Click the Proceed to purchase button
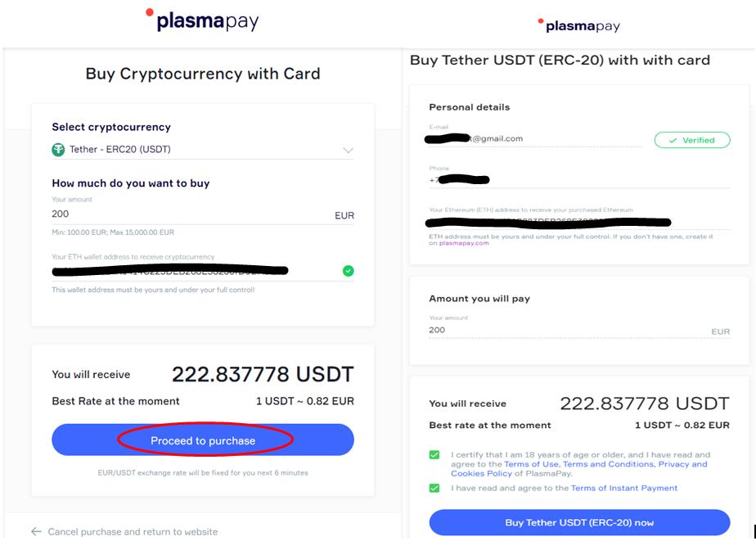This screenshot has height=550, width=756. click(x=202, y=440)
